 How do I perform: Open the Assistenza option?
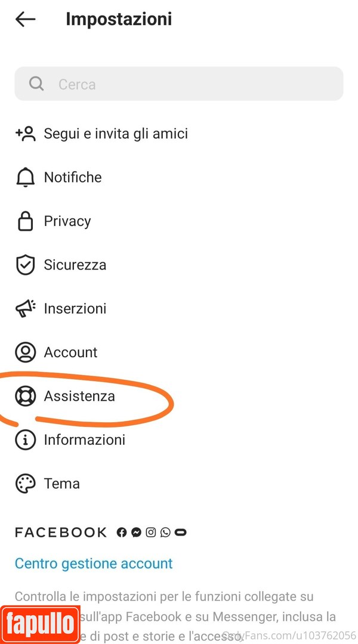(x=79, y=396)
